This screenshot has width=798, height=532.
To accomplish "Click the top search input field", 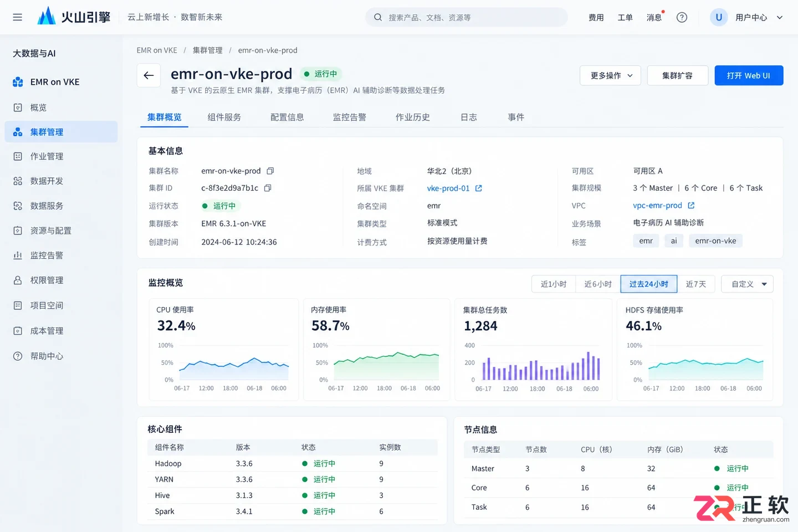I will tap(467, 17).
